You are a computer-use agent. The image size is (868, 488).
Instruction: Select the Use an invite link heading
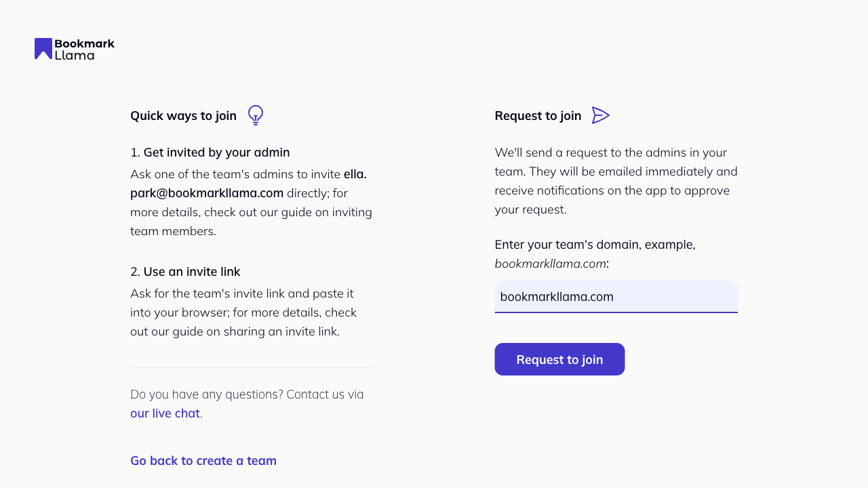click(x=192, y=272)
